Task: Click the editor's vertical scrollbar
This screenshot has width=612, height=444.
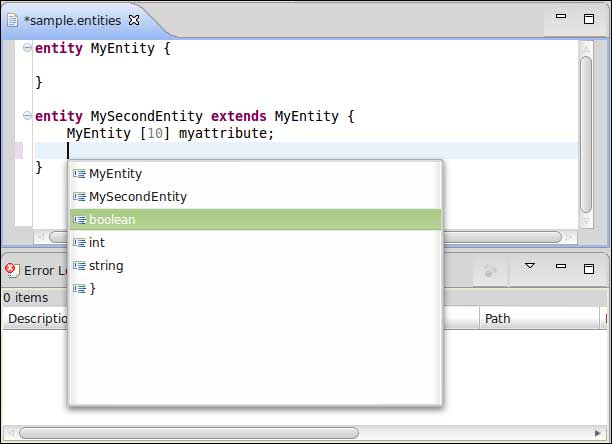Action: tap(586, 130)
